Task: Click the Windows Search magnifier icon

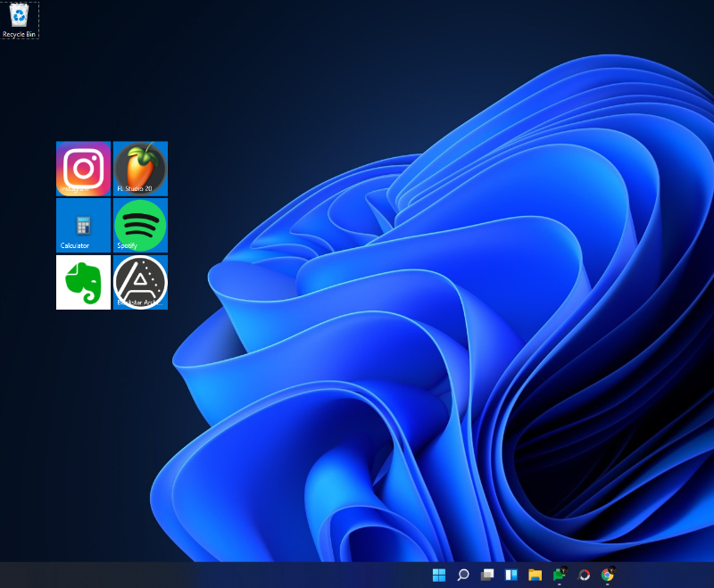Action: coord(462,576)
